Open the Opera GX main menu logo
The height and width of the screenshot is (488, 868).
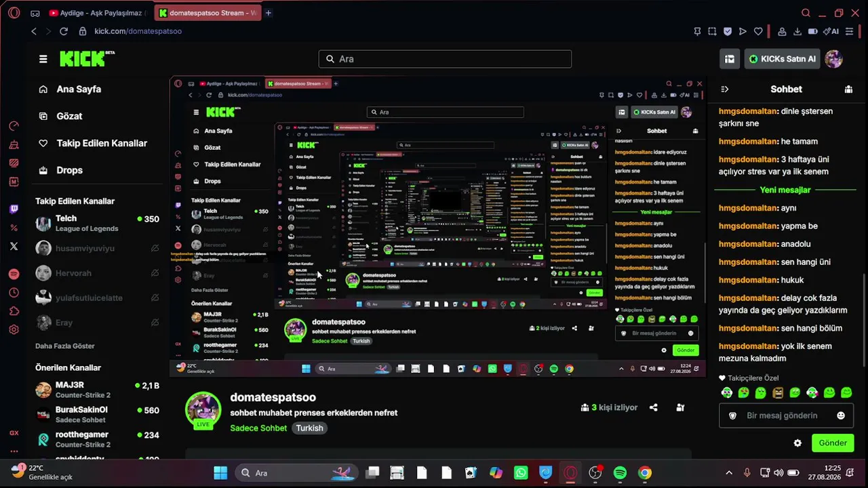(14, 13)
